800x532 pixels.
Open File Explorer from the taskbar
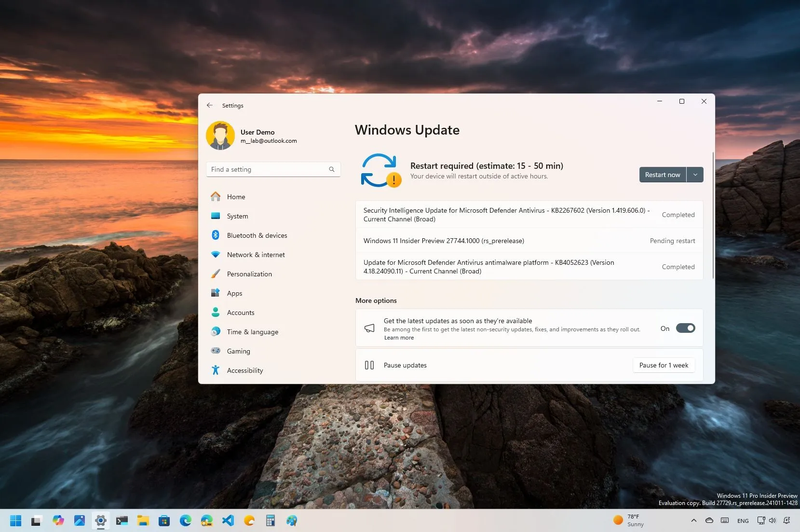click(143, 520)
